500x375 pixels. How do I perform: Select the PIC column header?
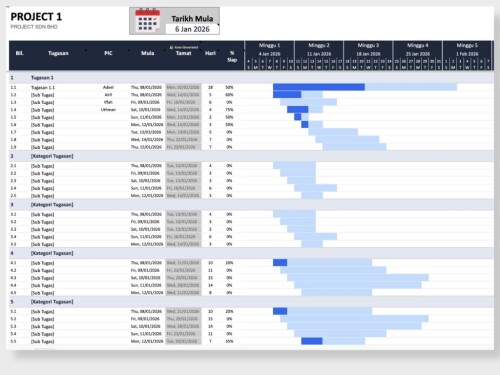(x=108, y=53)
